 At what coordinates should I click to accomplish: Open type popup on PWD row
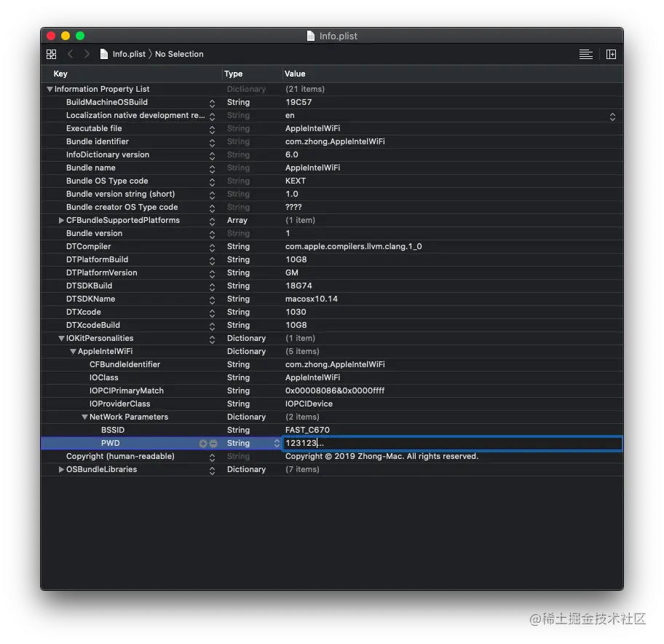point(277,444)
